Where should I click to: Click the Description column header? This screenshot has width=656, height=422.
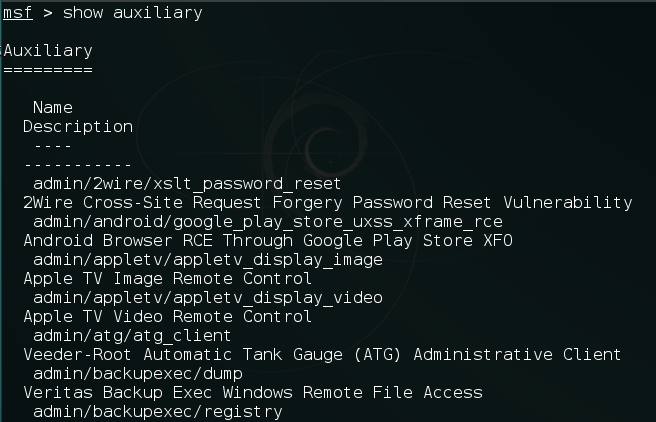78,127
